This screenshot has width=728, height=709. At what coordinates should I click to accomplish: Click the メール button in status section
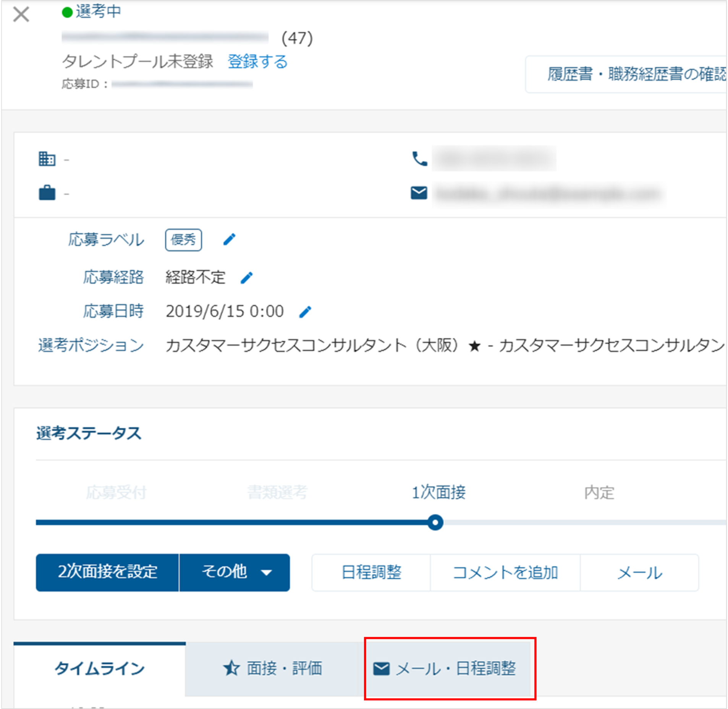click(640, 573)
